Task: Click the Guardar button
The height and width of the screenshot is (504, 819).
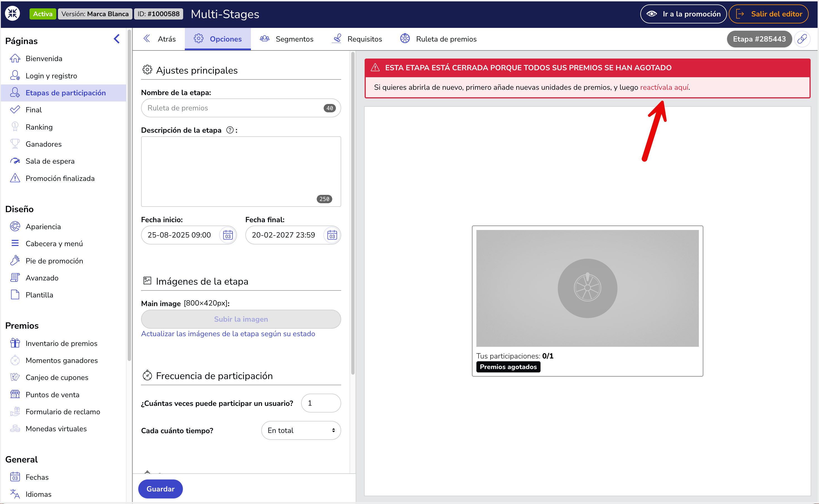Action: point(160,489)
